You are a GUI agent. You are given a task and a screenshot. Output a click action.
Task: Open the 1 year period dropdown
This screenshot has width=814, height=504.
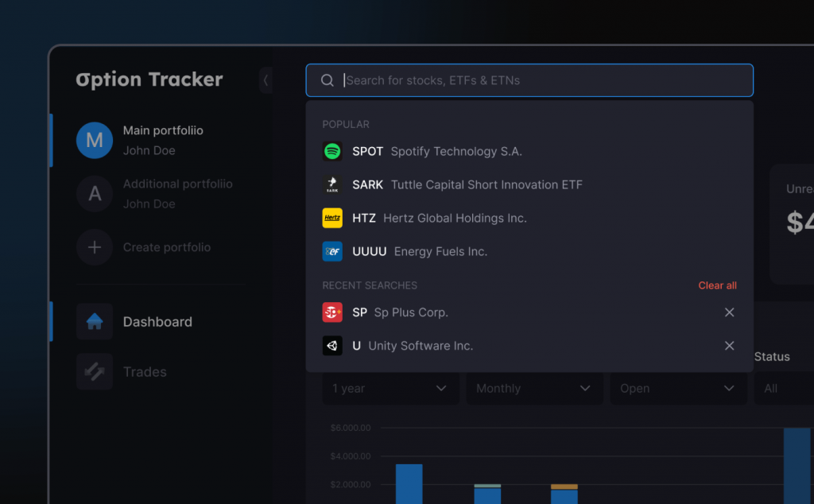[391, 388]
